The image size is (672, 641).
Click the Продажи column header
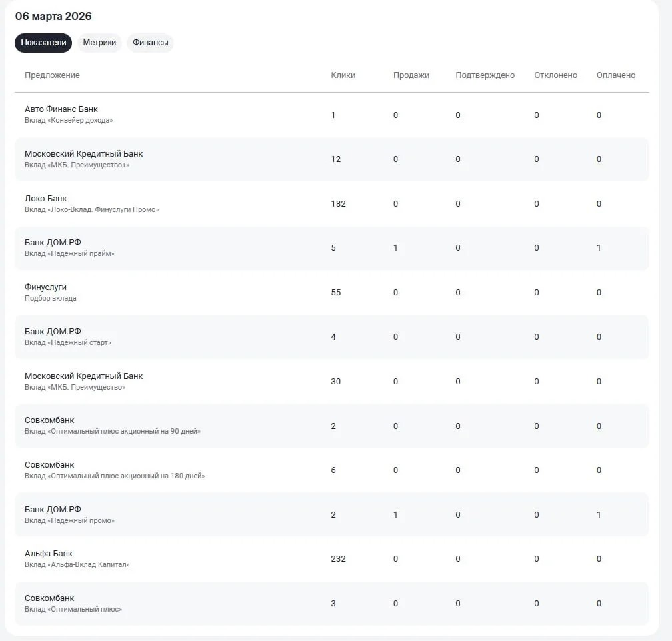[x=411, y=75]
